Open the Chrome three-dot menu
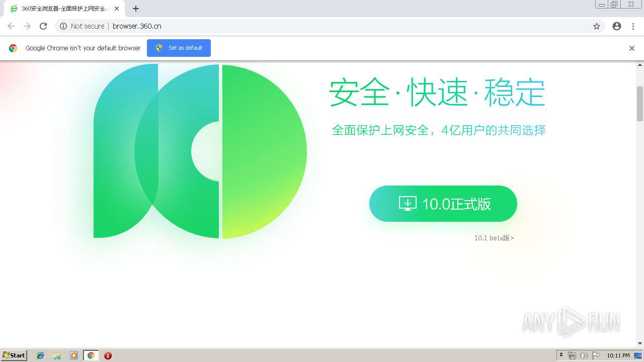This screenshot has height=362, width=644. [x=633, y=26]
